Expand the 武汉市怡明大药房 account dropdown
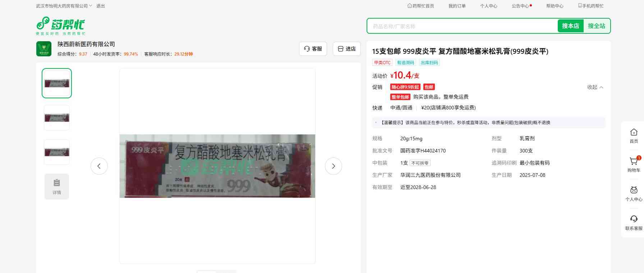Viewport: 644px width, 273px height. [64, 6]
